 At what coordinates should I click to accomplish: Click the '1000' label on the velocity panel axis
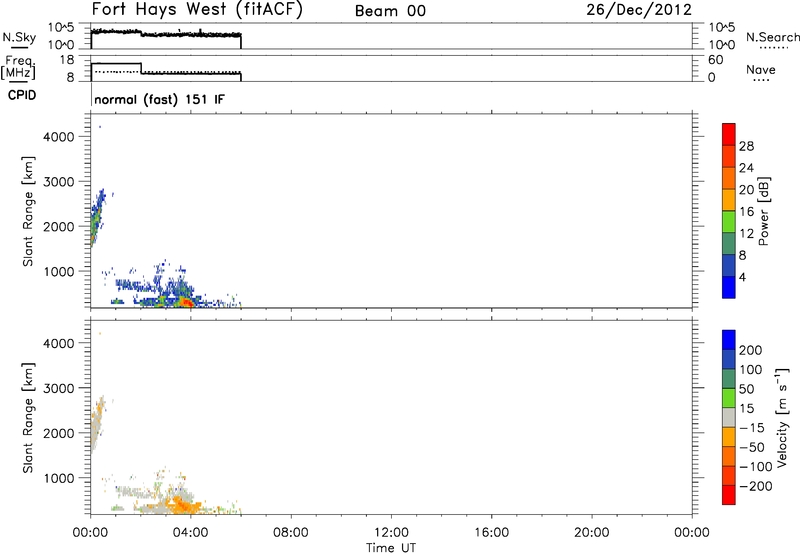59,478
